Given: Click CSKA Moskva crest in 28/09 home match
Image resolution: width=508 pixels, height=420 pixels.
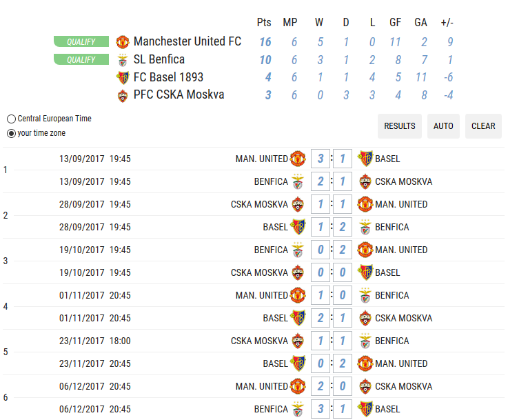Looking at the screenshot, I should 298,205.
